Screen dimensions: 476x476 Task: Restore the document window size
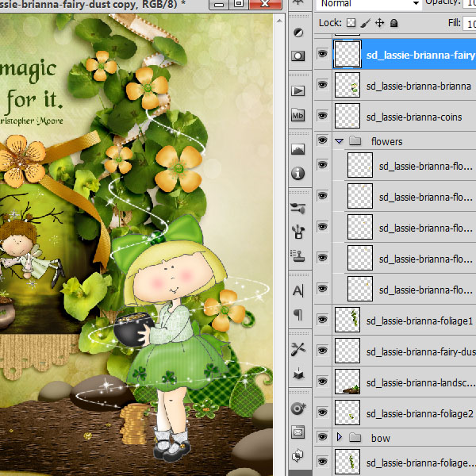pyautogui.click(x=239, y=4)
